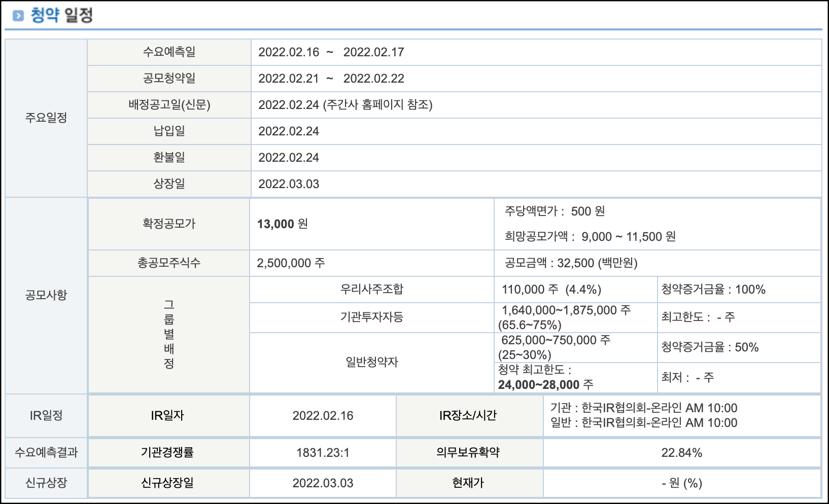Screen dimensions: 829x504
Task: Click the 주요일정 row header
Action: (x=46, y=118)
